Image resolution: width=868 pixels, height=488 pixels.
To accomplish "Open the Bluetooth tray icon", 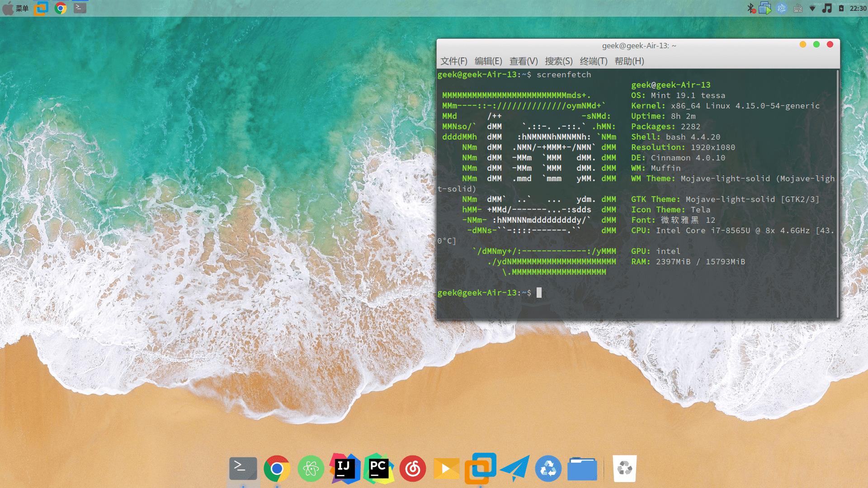I will [x=751, y=8].
